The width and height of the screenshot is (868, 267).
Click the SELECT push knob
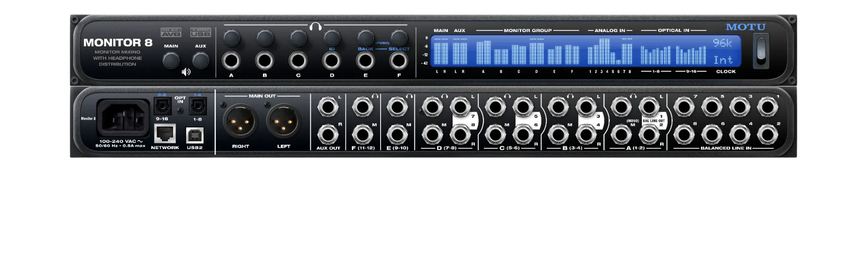pyautogui.click(x=399, y=38)
